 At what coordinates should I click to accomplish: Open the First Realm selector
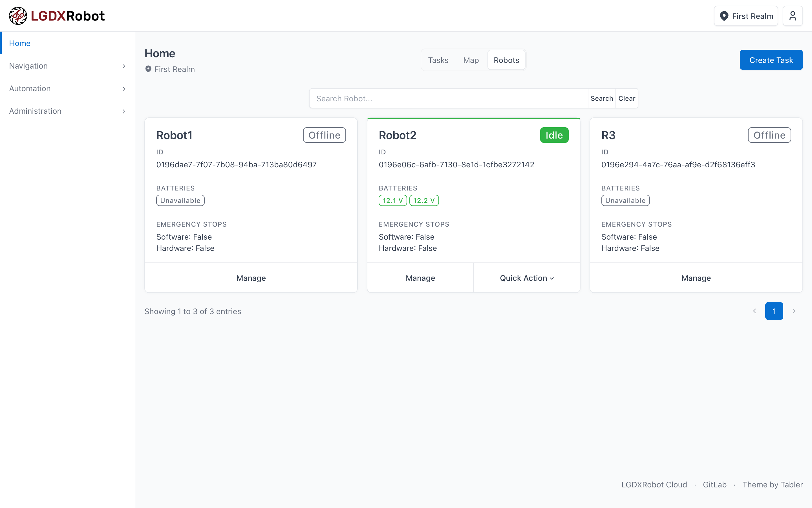click(x=746, y=16)
